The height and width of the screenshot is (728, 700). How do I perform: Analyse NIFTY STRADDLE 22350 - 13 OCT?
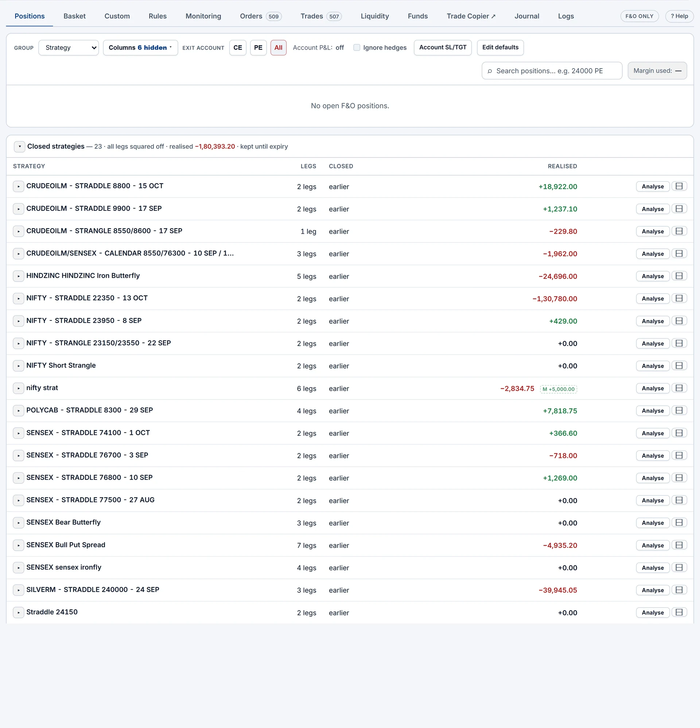653,299
